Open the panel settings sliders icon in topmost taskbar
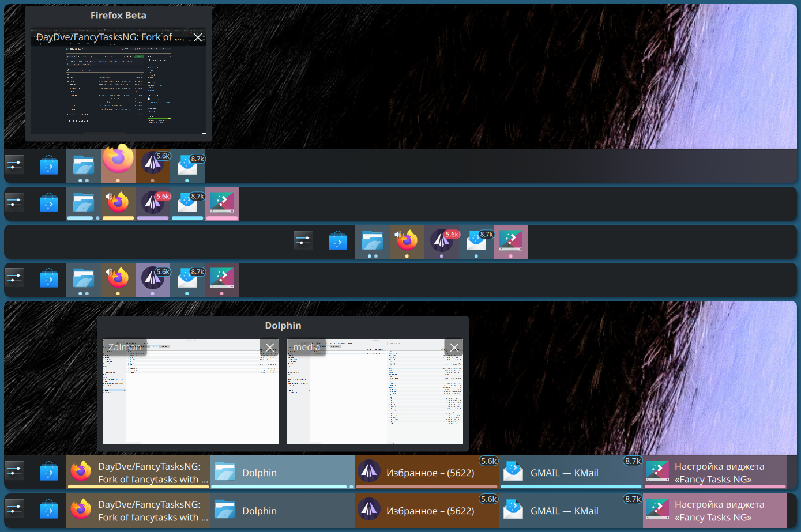 tap(14, 165)
